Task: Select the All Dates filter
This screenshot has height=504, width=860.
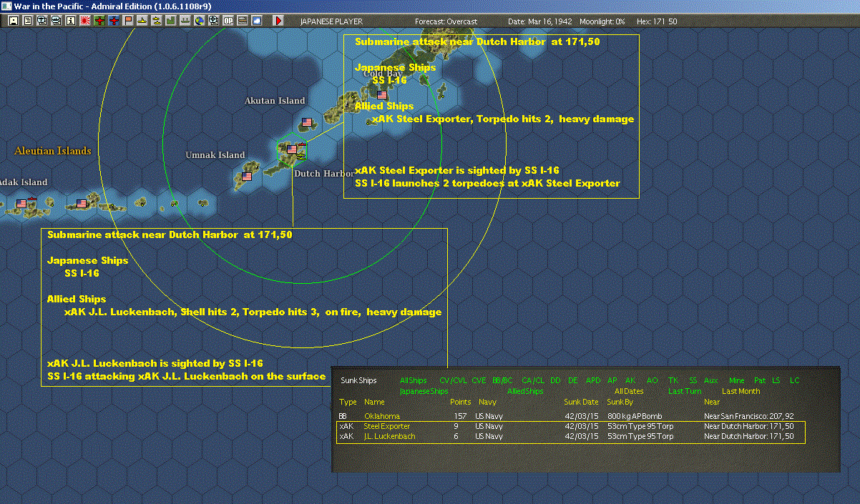Action: [x=629, y=391]
